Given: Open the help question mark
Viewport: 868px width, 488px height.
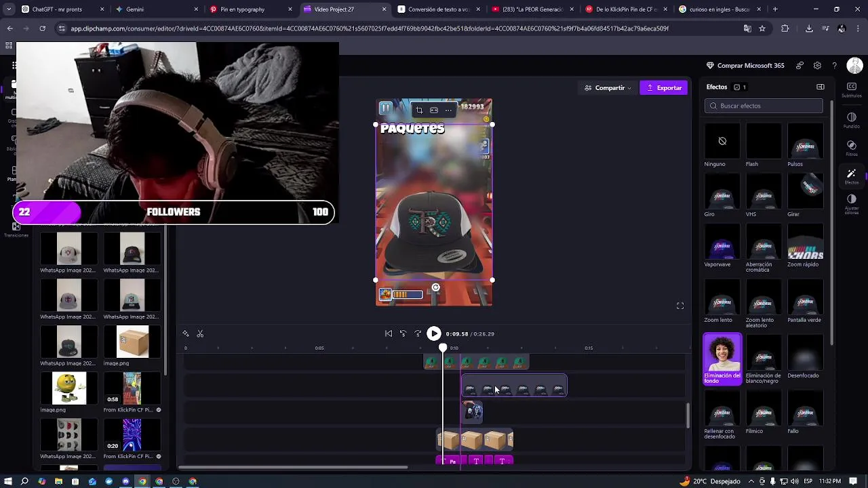Looking at the screenshot, I should [x=834, y=66].
